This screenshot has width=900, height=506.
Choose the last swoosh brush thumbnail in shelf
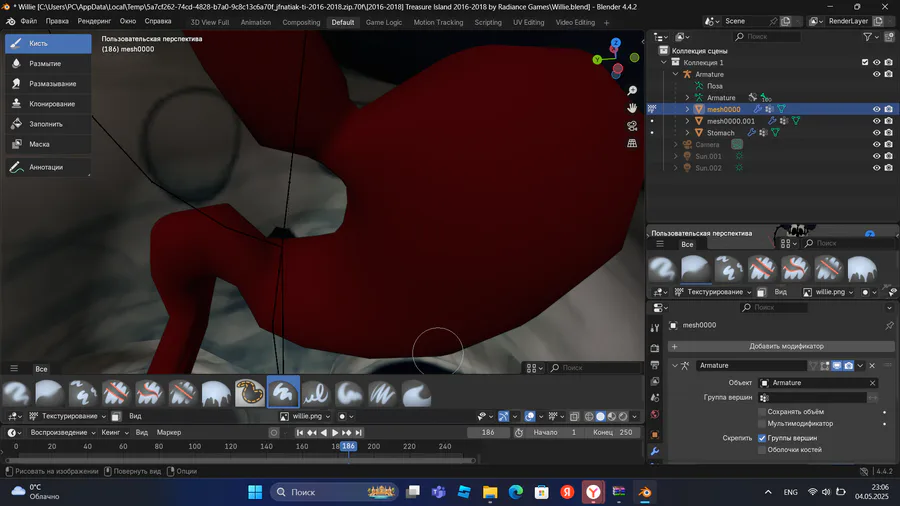click(x=416, y=393)
